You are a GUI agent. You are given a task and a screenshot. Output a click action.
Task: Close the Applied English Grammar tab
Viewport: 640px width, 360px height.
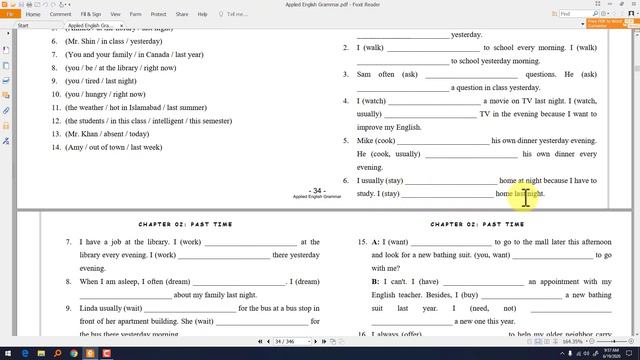121,25
